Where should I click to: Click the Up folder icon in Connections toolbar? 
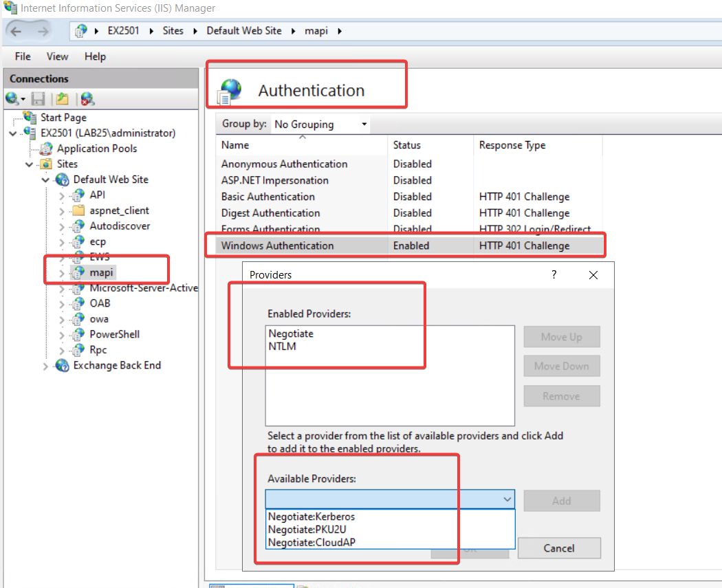(x=62, y=98)
